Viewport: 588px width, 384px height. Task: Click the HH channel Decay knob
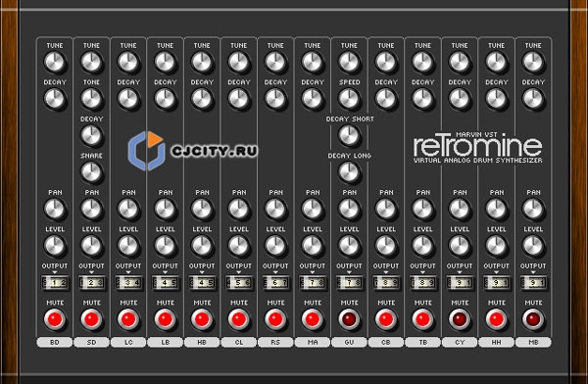tap(496, 98)
